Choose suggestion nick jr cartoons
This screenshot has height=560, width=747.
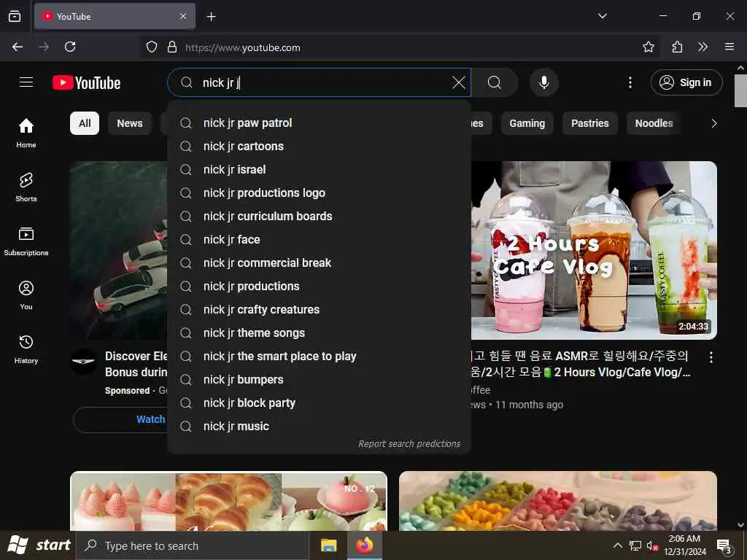click(320, 146)
